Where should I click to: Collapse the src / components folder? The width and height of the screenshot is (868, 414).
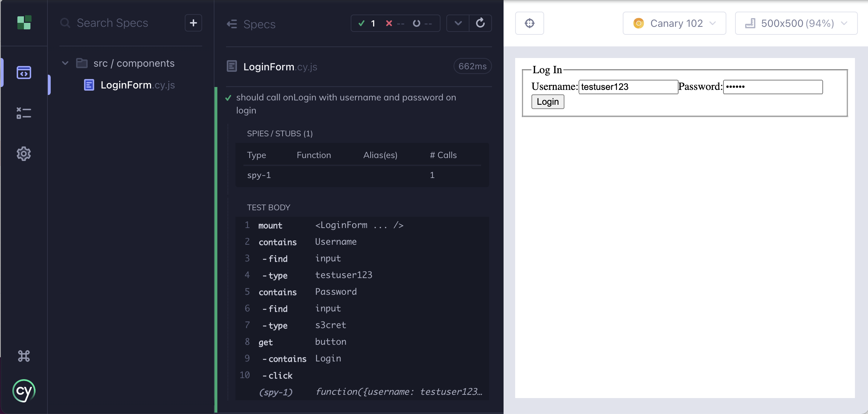65,63
